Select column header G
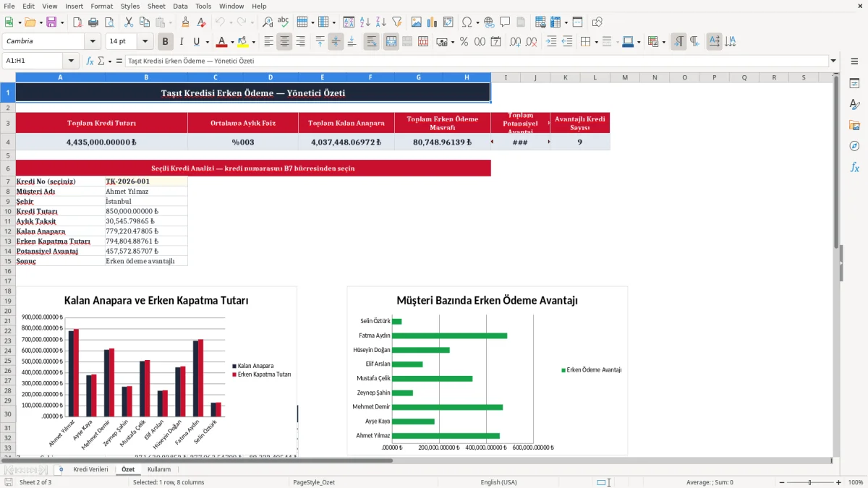Screen dimensions: 868x488 tap(418, 77)
